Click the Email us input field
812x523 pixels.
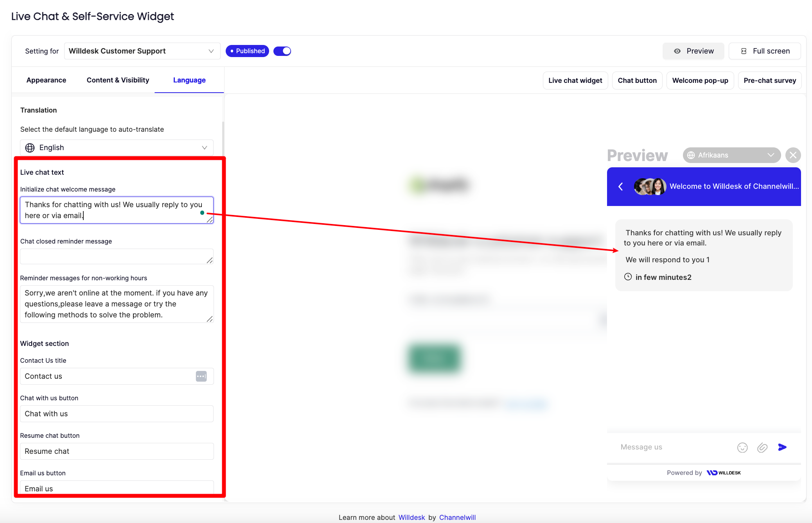[x=117, y=488]
